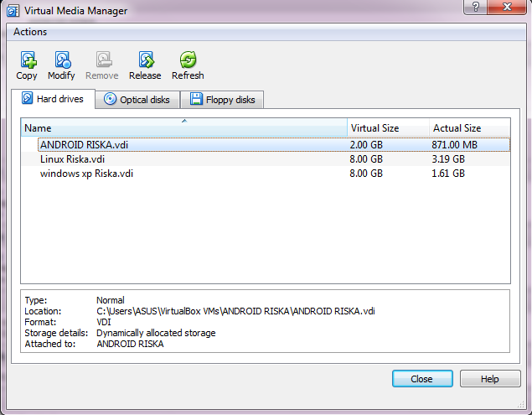
Task: Click the green Refresh icon
Action: pyautogui.click(x=188, y=60)
